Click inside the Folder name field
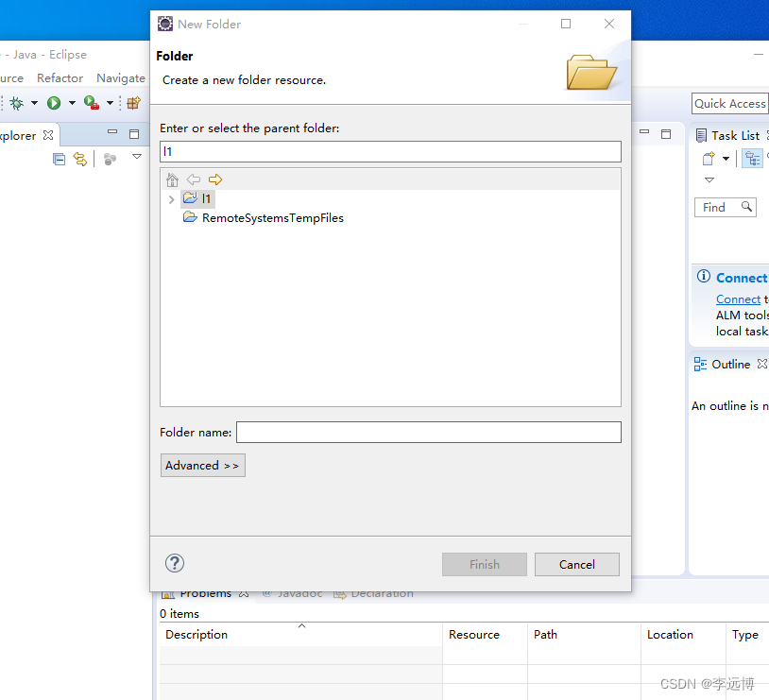Screen dimensions: 769x700 (425, 432)
